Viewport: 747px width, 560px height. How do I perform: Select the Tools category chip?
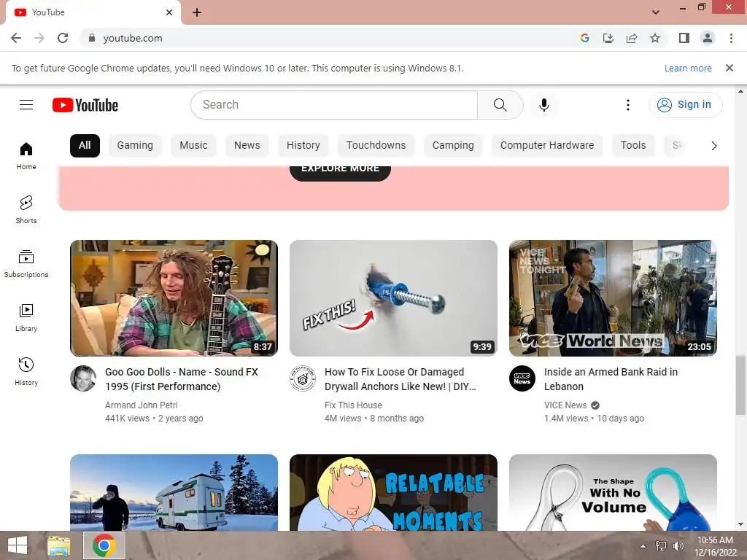(x=633, y=145)
